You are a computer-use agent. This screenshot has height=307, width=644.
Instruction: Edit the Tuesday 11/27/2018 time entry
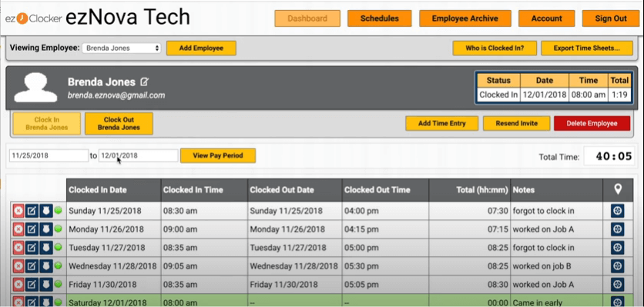pyautogui.click(x=32, y=248)
